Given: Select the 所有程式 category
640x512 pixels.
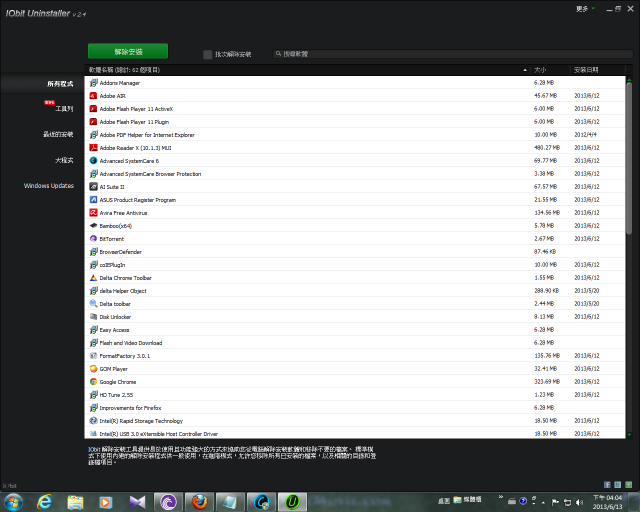Looking at the screenshot, I should point(60,84).
